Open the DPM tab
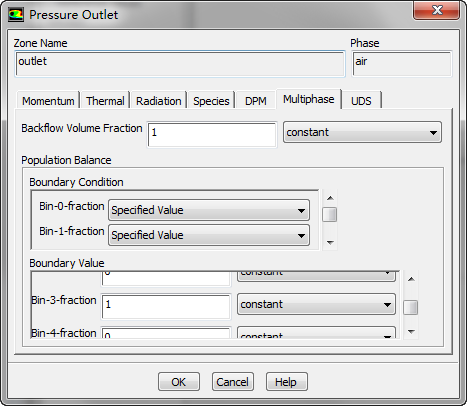Viewport: 467px width, 406px height. point(255,101)
